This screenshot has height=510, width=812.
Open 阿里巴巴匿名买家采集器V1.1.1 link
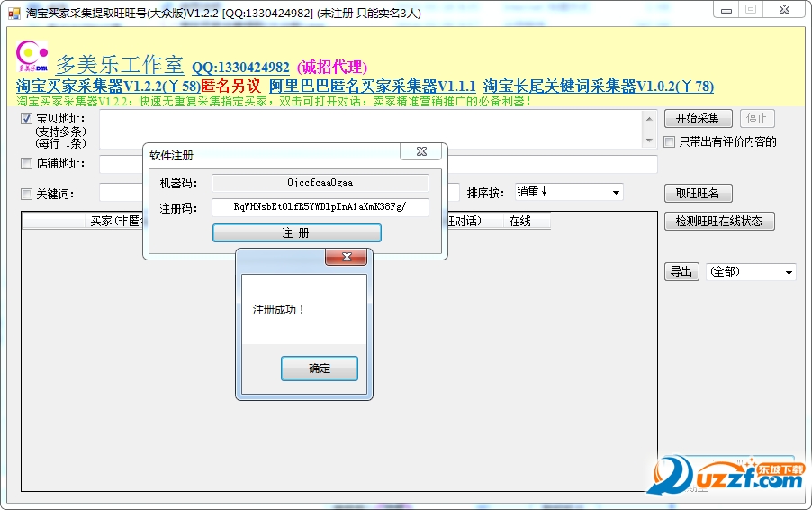point(373,86)
